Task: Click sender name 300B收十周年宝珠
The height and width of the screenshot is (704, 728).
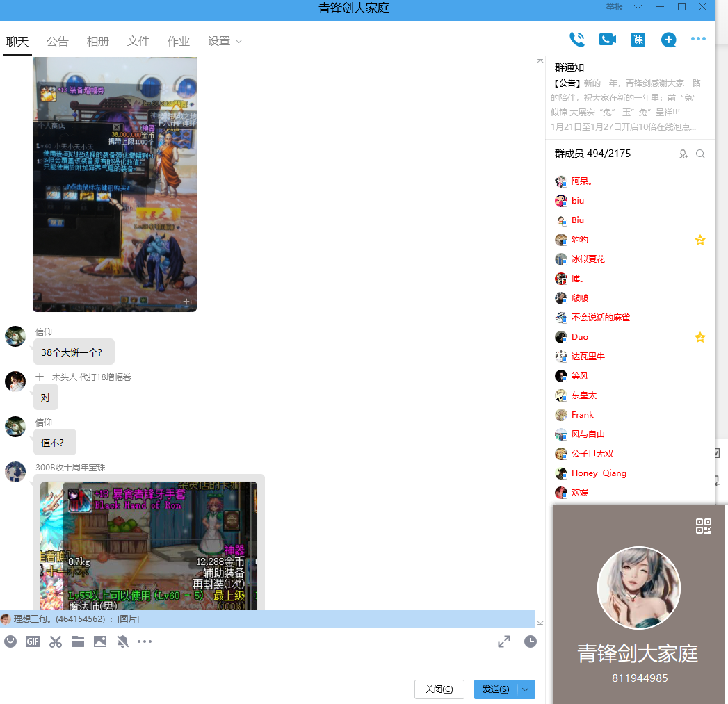Action: [70, 468]
